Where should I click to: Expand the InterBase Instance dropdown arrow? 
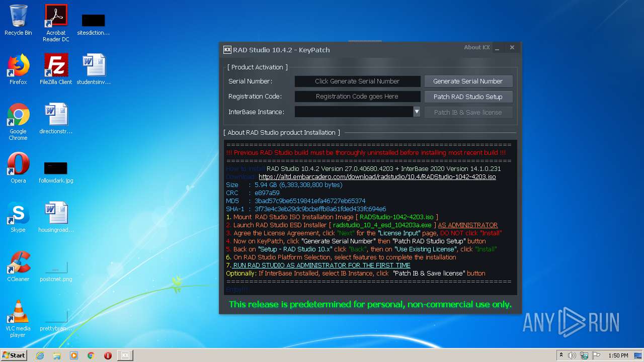coord(417,112)
